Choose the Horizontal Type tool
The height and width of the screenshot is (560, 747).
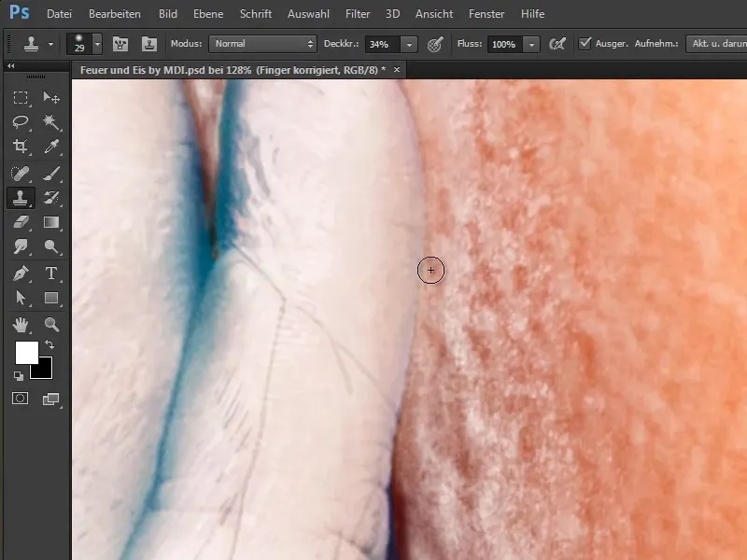[52, 273]
